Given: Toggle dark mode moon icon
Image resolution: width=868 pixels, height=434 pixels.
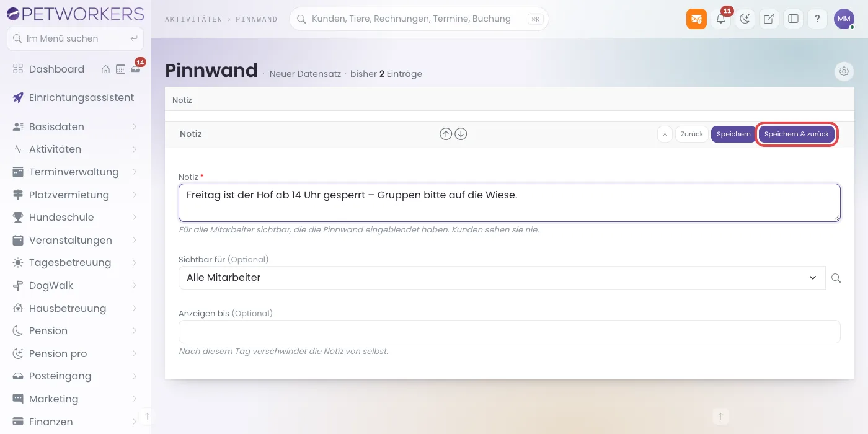Looking at the screenshot, I should (745, 19).
